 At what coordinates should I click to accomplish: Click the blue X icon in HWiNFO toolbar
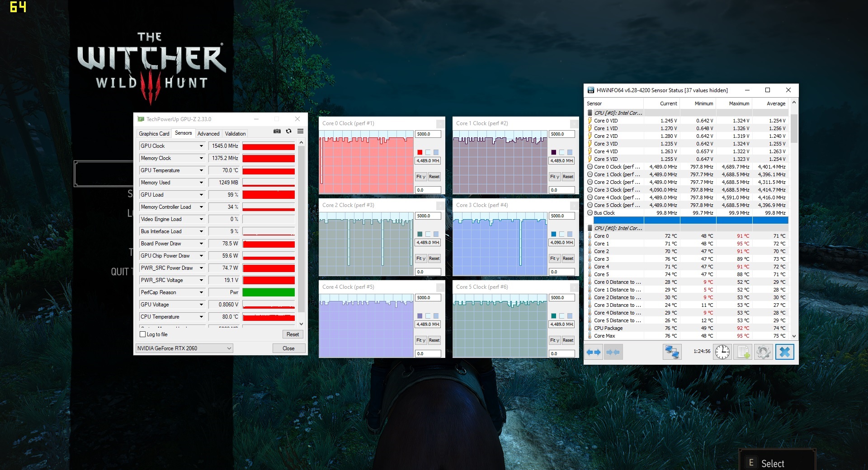click(784, 352)
